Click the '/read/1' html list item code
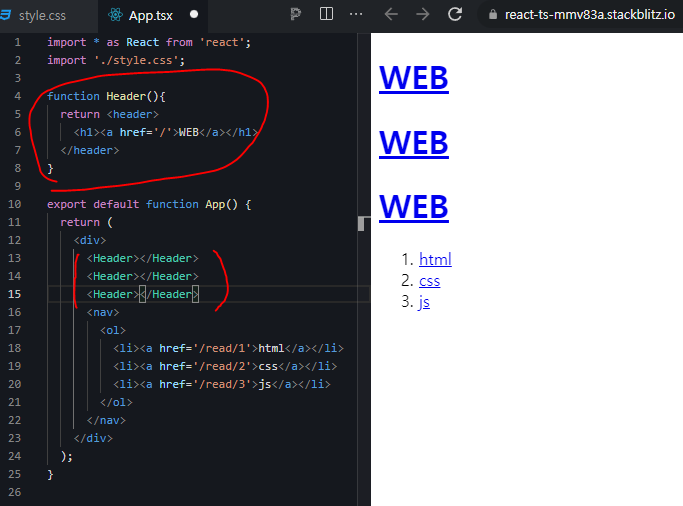Viewport: 683px width, 506px height. (228, 348)
